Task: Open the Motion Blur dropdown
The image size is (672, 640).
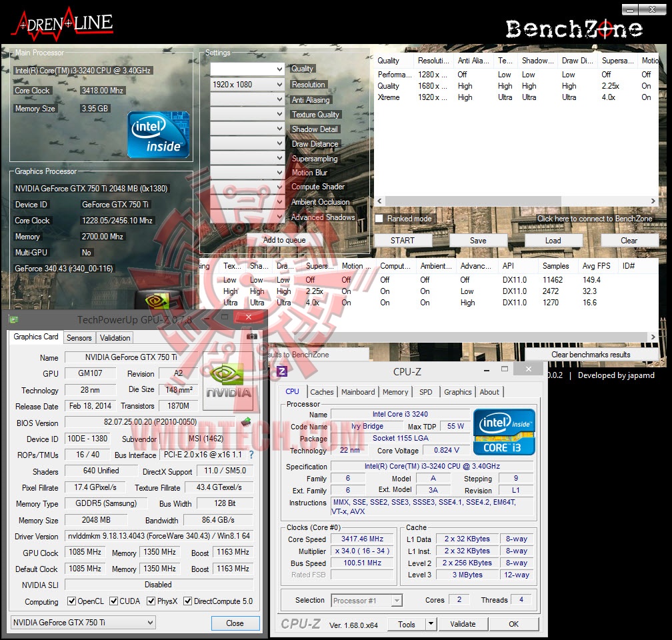Action: tap(247, 172)
